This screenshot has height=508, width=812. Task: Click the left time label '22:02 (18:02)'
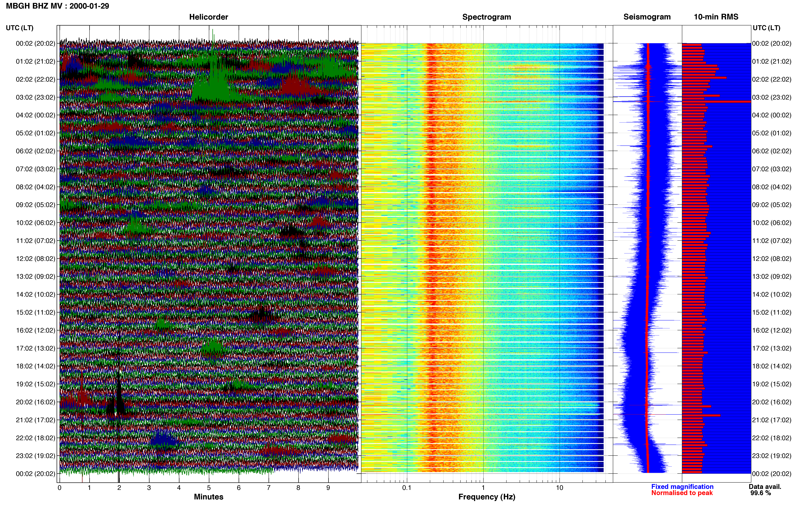36,438
